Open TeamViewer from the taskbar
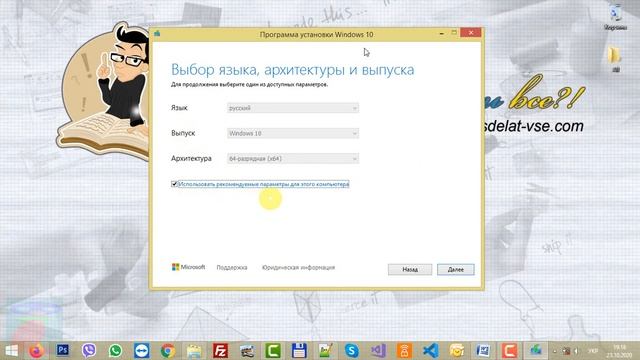Viewport: 640px width, 360px height. (x=141, y=351)
